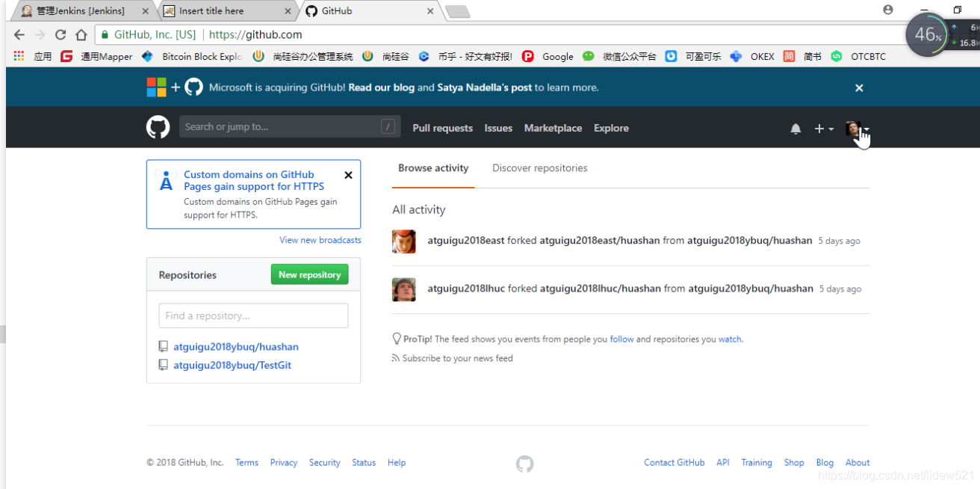Open the footer Terms link
The height and width of the screenshot is (489, 980).
coord(246,462)
